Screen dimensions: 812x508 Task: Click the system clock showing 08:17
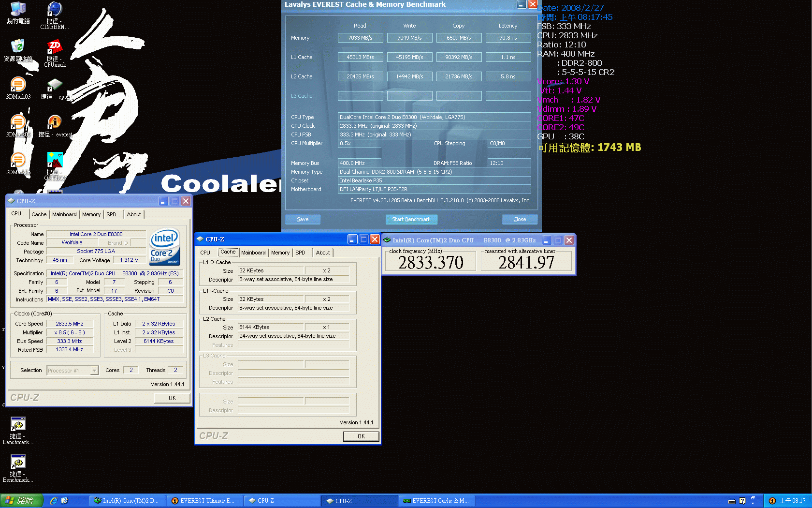coord(792,501)
